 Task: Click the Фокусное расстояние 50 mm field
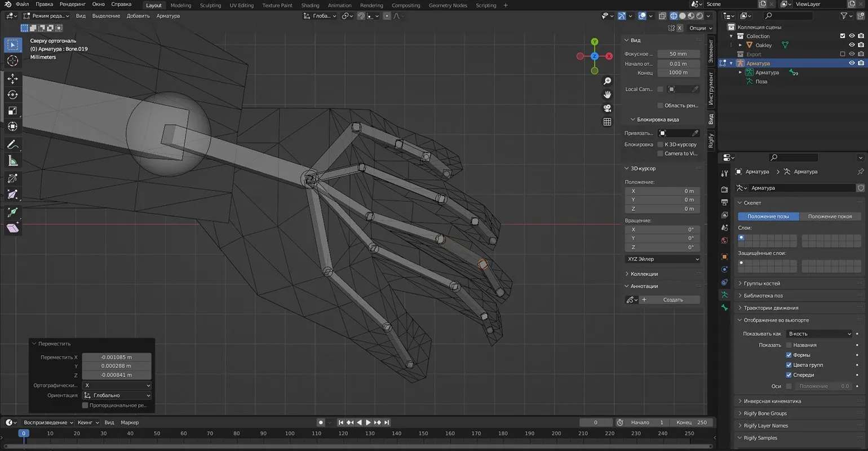tap(678, 54)
